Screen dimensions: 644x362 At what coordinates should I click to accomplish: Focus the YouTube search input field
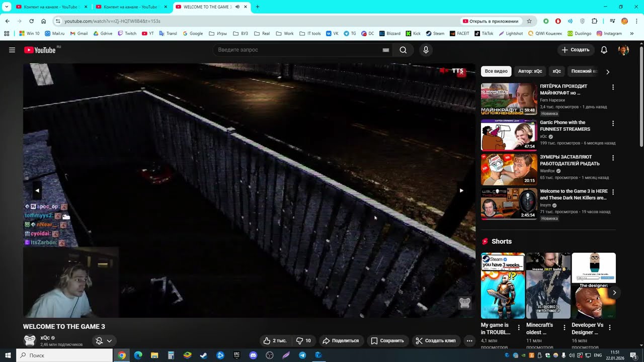coord(297,50)
